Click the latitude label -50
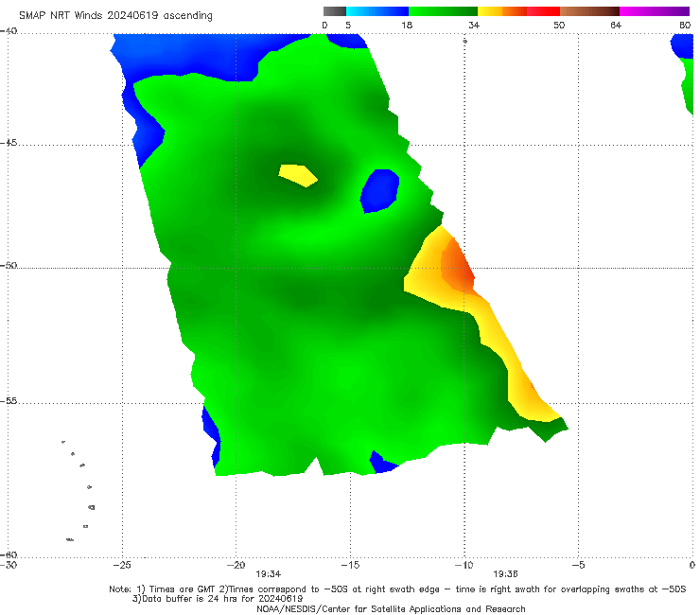The image size is (700, 615). pos(9,266)
